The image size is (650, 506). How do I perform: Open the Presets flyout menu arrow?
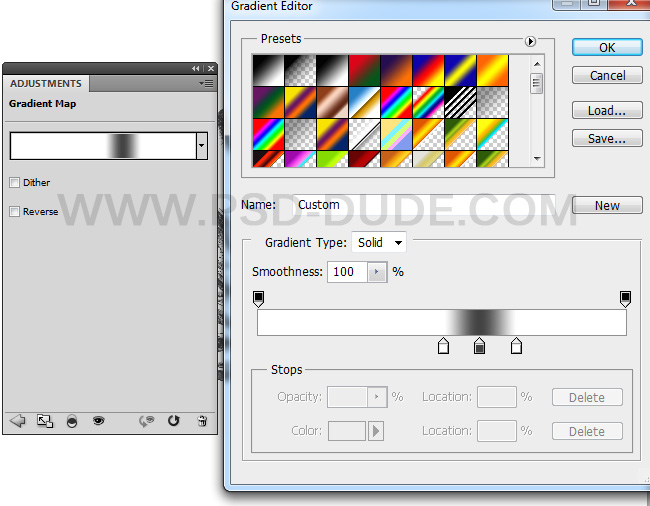(530, 41)
